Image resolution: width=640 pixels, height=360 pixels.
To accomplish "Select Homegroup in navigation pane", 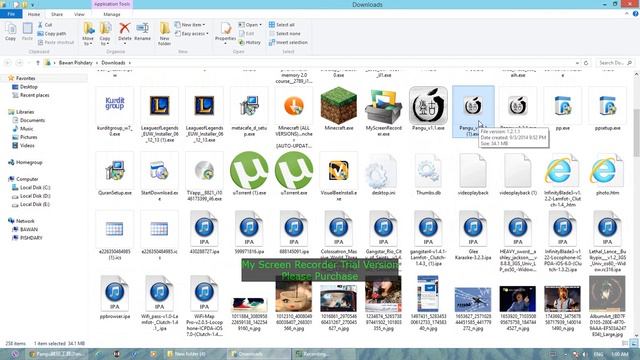I will click(29, 162).
